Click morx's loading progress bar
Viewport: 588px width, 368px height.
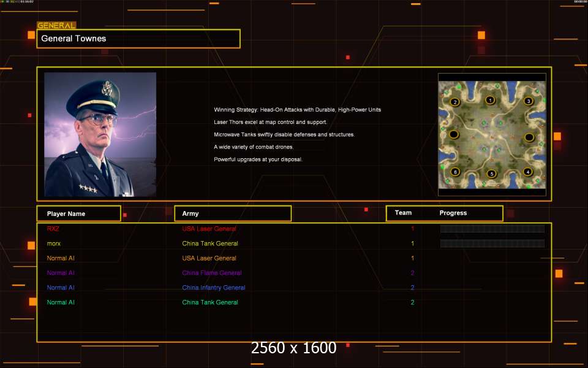(492, 243)
